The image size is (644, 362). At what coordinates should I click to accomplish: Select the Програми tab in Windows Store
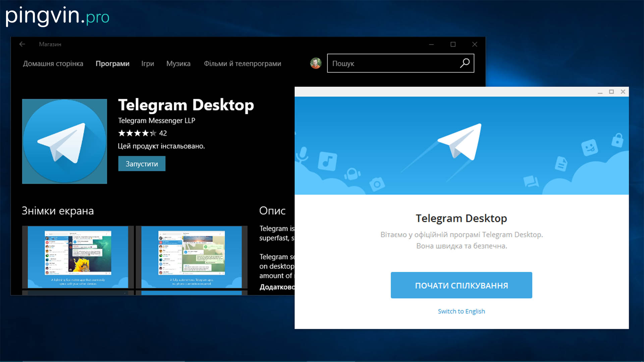coord(112,64)
